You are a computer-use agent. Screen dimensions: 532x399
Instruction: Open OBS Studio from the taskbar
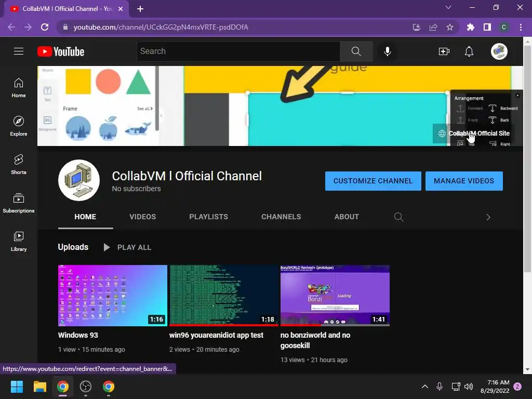[86, 387]
